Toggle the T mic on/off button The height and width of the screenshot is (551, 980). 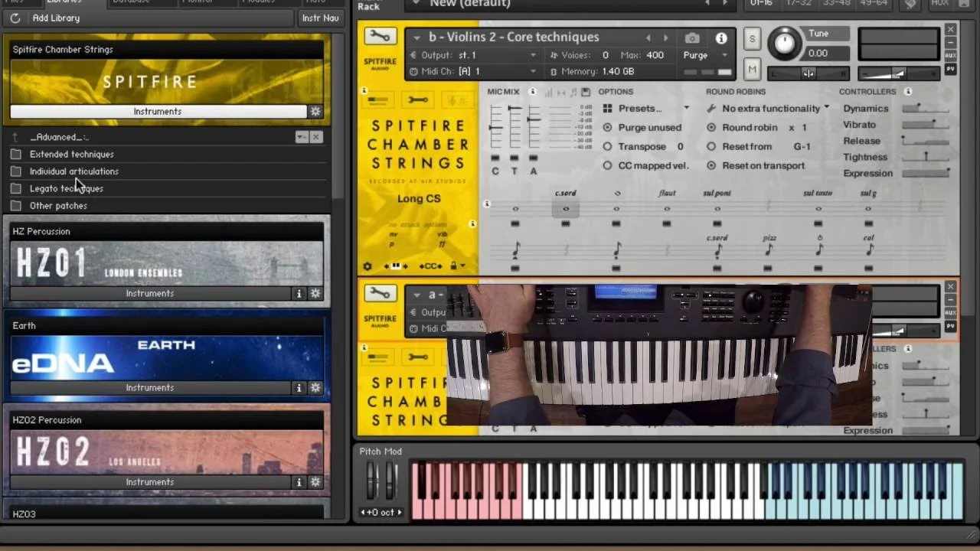(514, 158)
